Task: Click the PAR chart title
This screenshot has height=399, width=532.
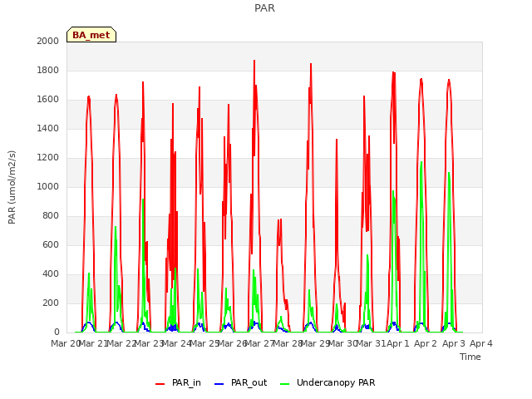Action: 264,7
